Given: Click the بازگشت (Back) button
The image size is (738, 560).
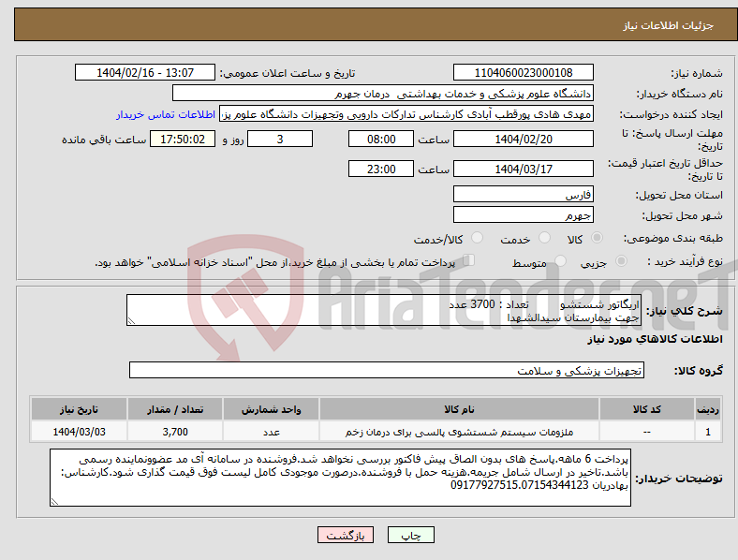Looking at the screenshot, I should click(x=346, y=535).
